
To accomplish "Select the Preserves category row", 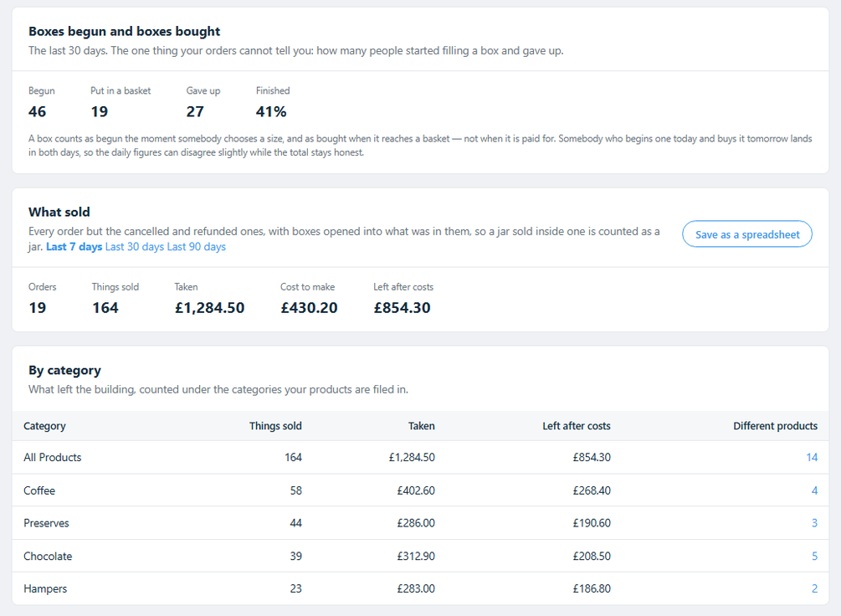I will point(420,523).
